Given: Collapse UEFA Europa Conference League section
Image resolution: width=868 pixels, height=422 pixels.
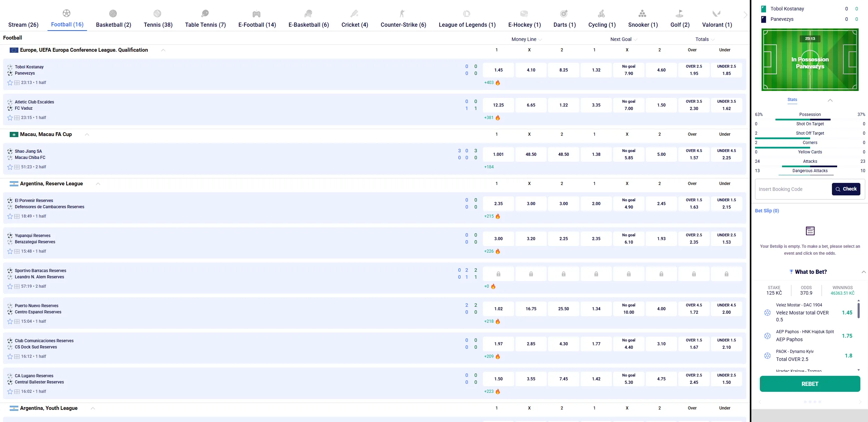Looking at the screenshot, I should pos(163,50).
